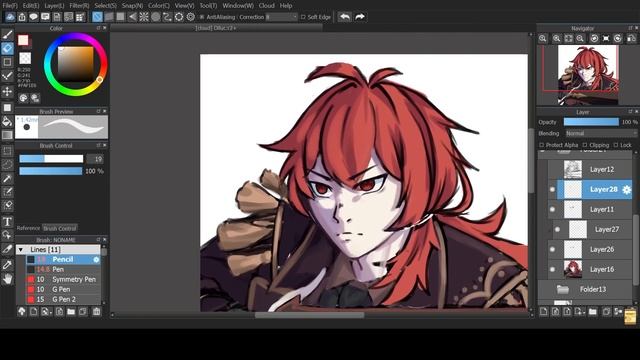Select the rectangular Select tool
This screenshot has height=360, width=640.
7,151
